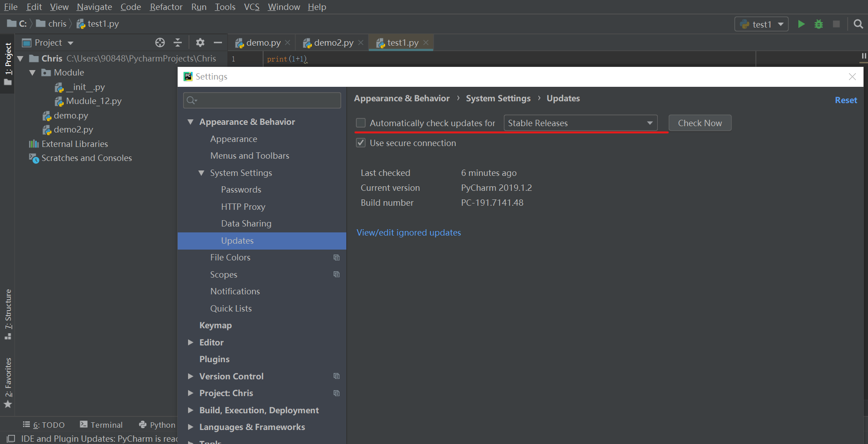Select __init__.py in project tree
Image resolution: width=868 pixels, height=444 pixels.
point(80,87)
